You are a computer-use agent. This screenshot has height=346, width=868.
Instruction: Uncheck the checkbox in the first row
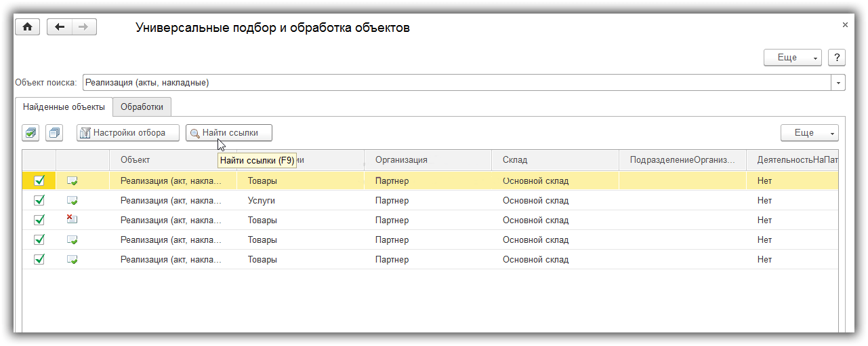coord(39,181)
